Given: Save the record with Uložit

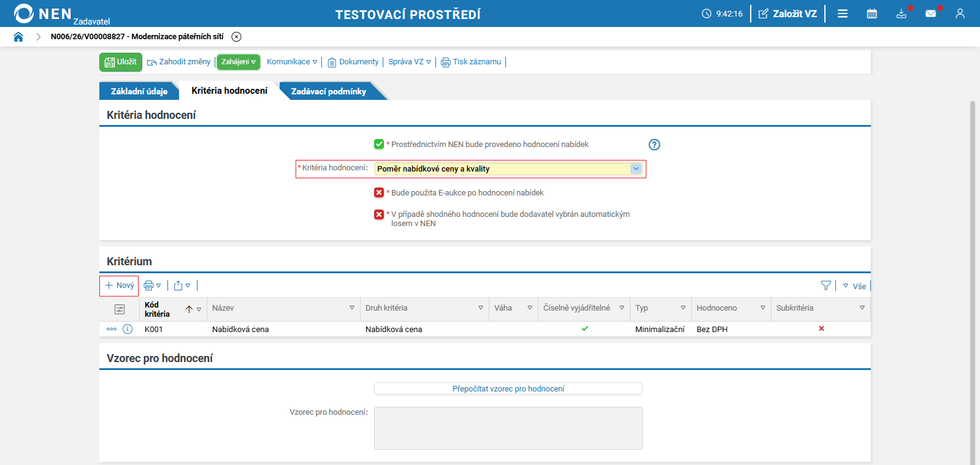Looking at the screenshot, I should pyautogui.click(x=121, y=62).
